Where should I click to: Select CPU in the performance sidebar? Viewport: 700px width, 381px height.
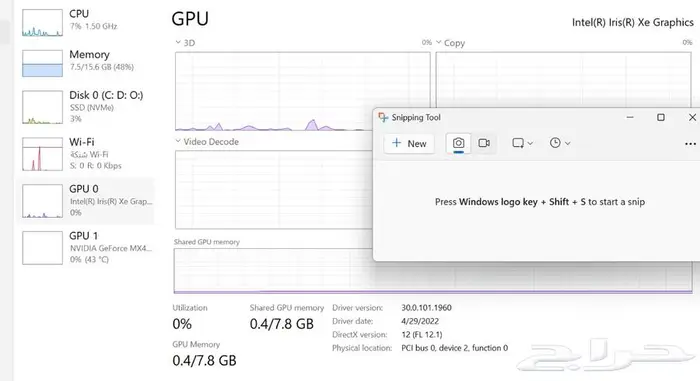point(85,22)
